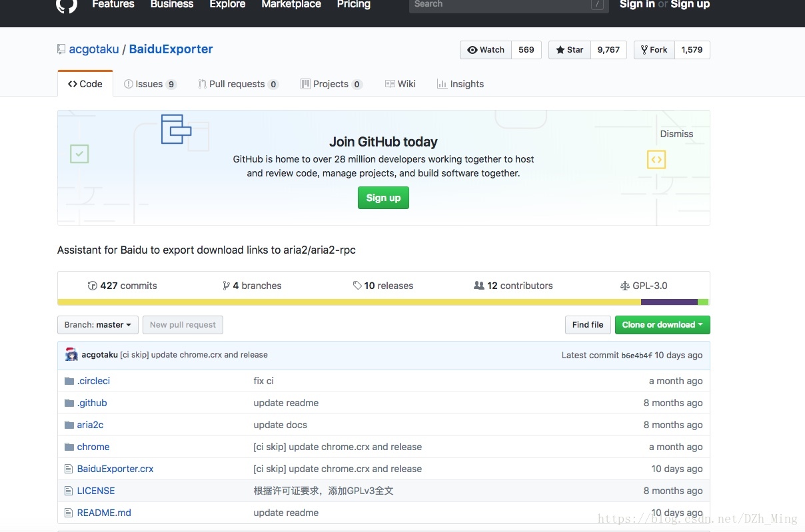This screenshot has height=532, width=805.
Task: Click the BaiduExporter.crx file icon
Action: coord(69,469)
